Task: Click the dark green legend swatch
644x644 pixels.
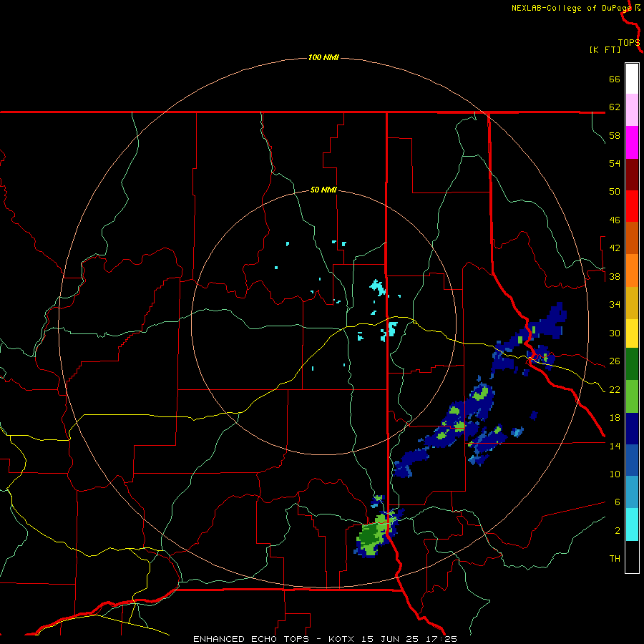Action: 632,364
